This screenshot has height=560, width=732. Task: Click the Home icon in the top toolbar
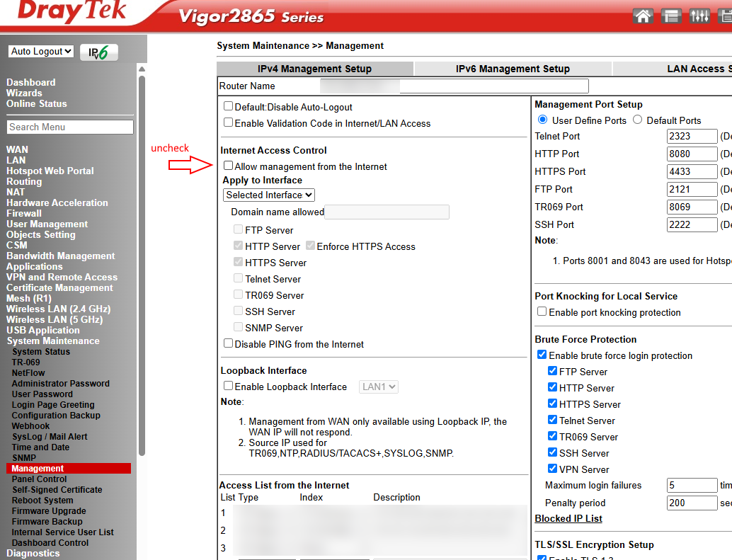(643, 15)
